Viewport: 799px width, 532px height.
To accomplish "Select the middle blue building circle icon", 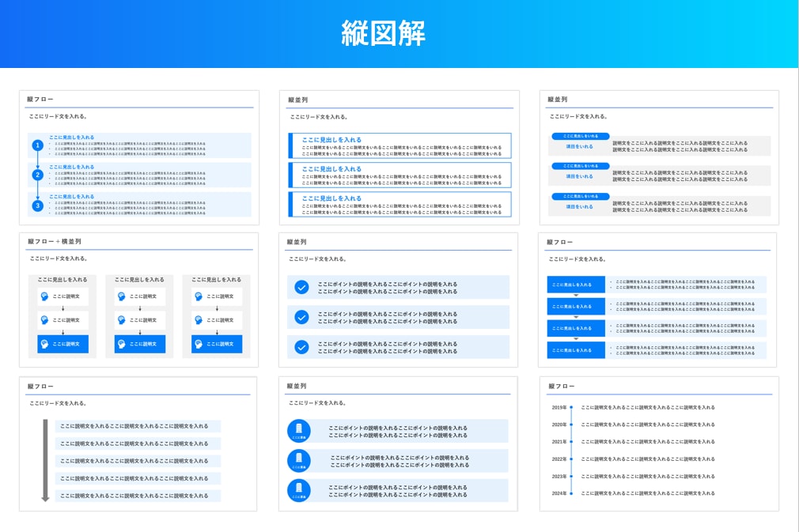I will pyautogui.click(x=299, y=460).
